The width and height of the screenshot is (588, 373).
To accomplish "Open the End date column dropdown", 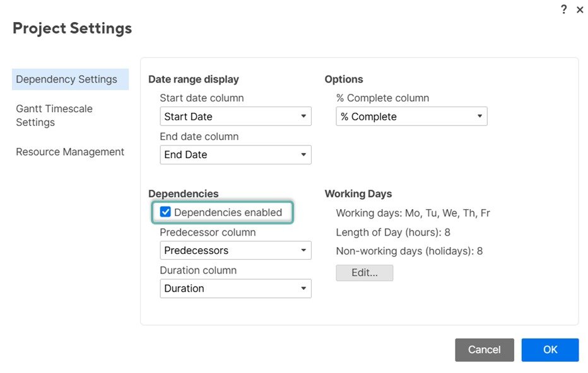I will coord(235,154).
